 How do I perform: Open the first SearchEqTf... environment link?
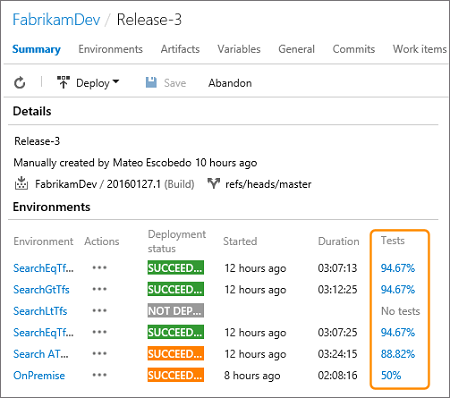[43, 268]
